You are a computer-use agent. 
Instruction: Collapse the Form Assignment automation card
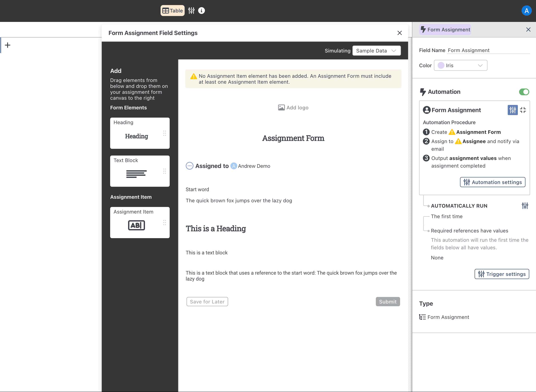click(523, 110)
